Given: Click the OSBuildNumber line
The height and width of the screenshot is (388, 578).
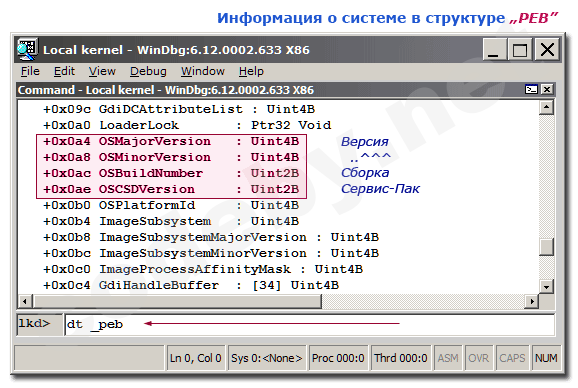Looking at the screenshot, I should point(171,173).
